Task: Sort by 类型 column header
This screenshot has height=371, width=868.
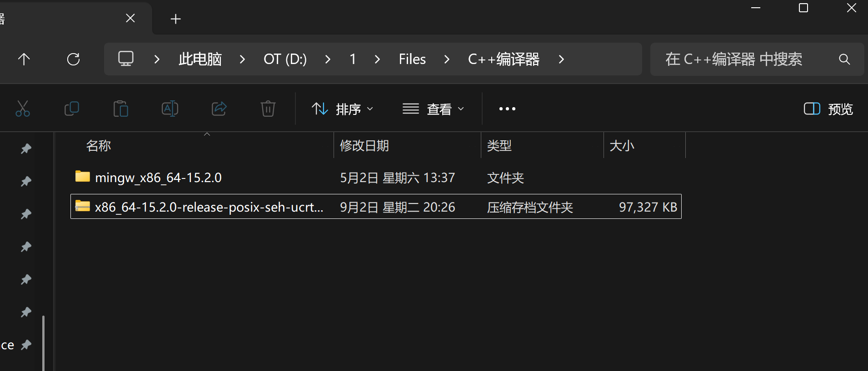Action: [499, 146]
